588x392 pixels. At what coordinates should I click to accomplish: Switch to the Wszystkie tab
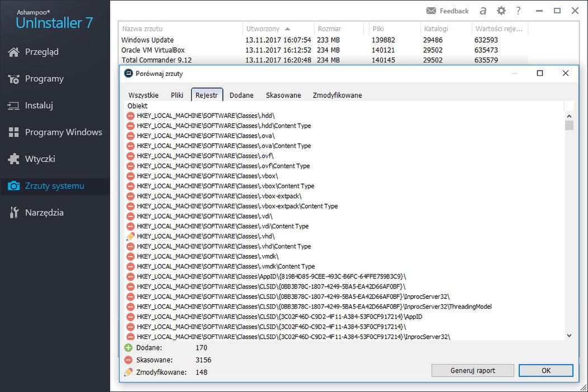tap(144, 95)
